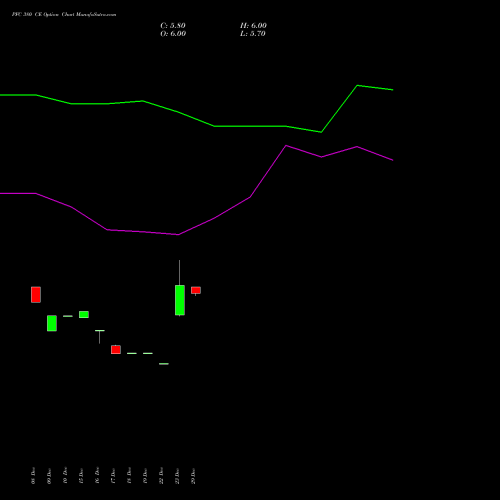Select the low value 'L: 5.70'
This screenshot has width=500, height=500.
point(253,34)
